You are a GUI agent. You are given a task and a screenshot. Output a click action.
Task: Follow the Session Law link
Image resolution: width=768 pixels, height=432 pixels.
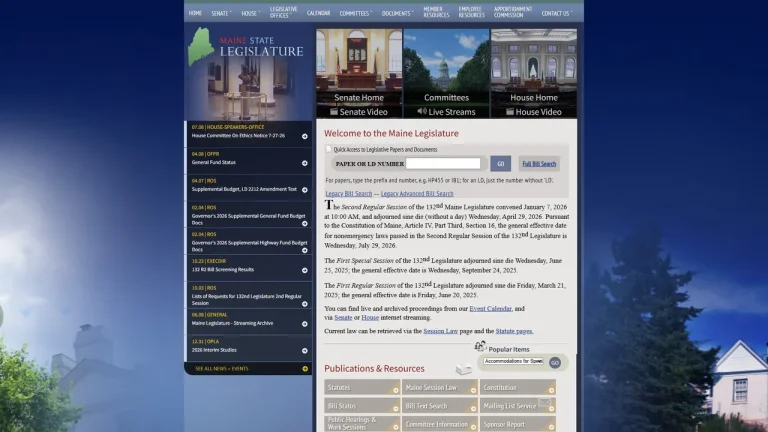tap(440, 331)
